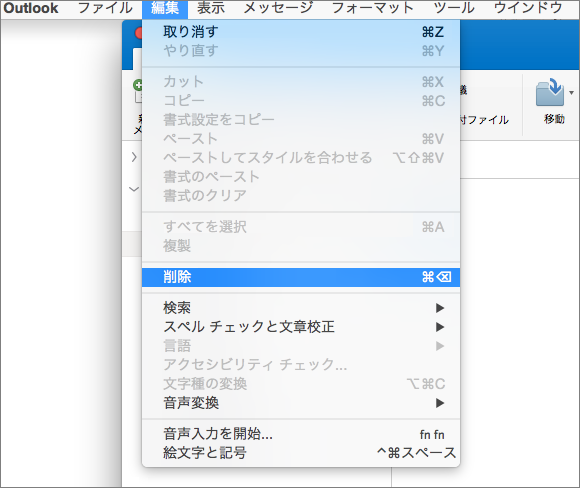Open the フォーマット menu
The image size is (580, 488).
pos(372,8)
